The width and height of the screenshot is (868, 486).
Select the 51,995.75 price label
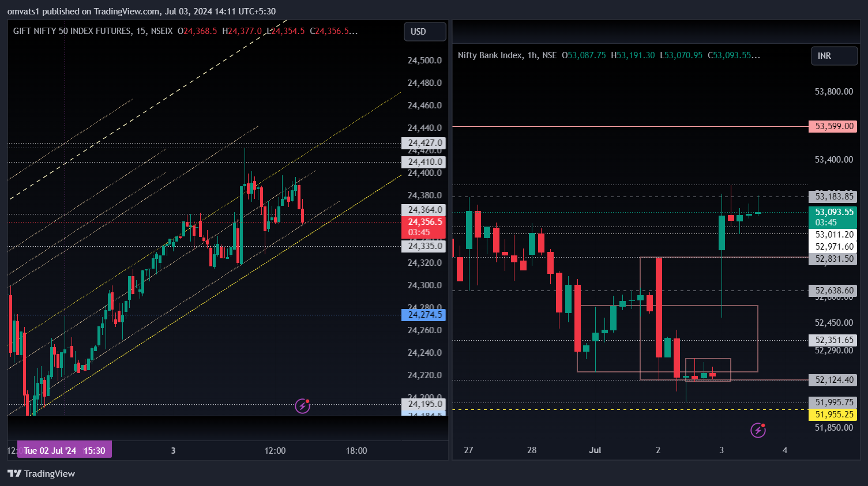(x=833, y=402)
